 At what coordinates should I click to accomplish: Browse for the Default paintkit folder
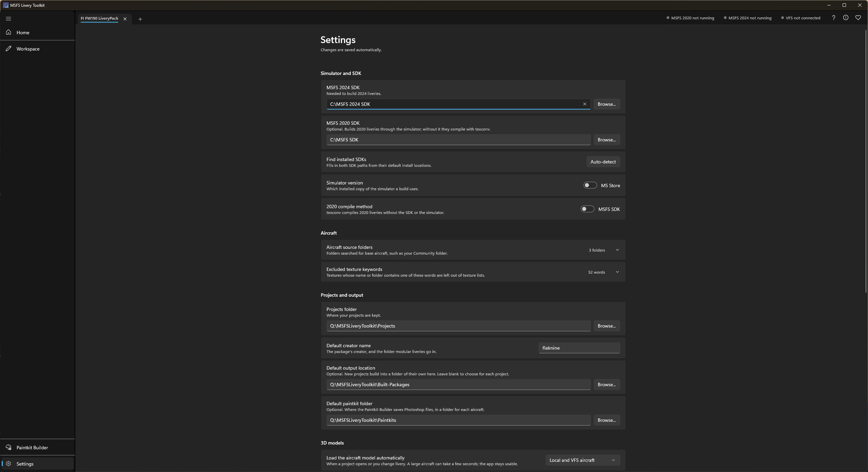coord(607,420)
